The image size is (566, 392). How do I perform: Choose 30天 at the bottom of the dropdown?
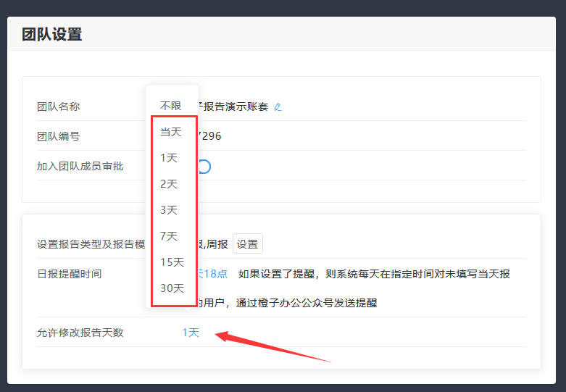172,288
